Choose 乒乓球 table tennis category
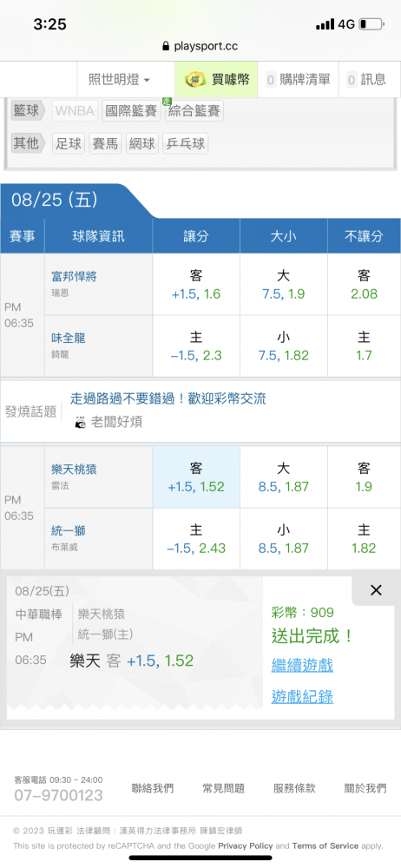The image size is (401, 868). point(185,144)
